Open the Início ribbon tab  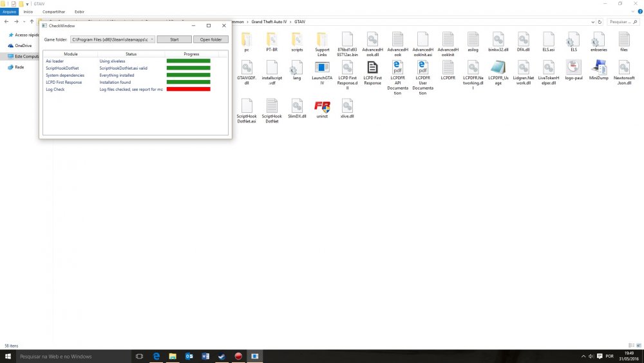pos(28,12)
